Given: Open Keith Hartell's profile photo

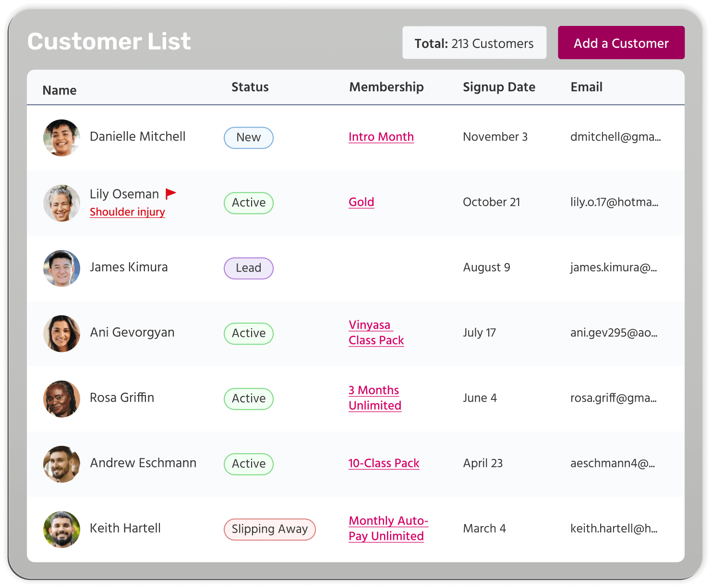Looking at the screenshot, I should pos(61,529).
